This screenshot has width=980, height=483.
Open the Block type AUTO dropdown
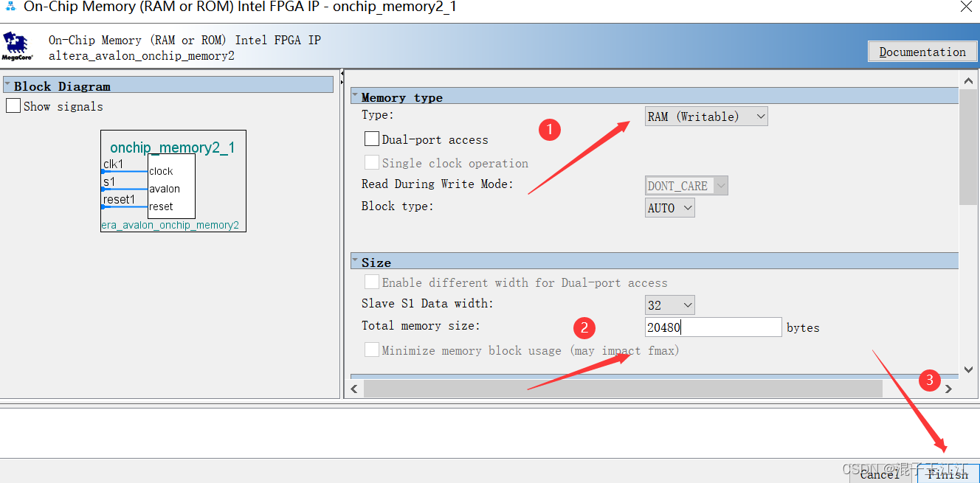click(670, 208)
